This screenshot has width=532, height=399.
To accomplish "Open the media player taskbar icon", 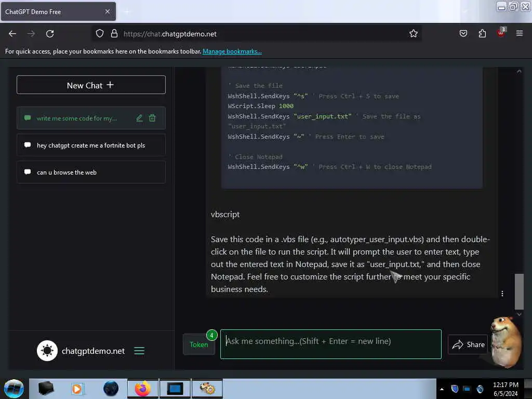I will click(x=77, y=389).
